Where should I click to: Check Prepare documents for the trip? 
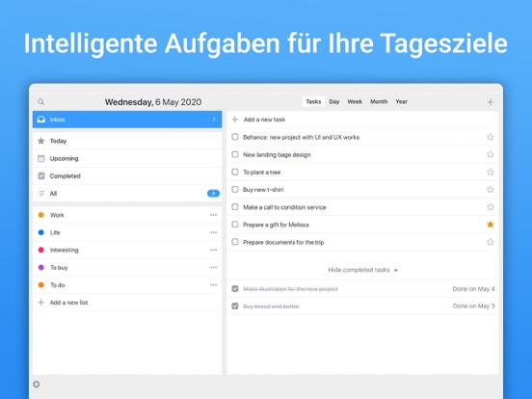(x=235, y=242)
